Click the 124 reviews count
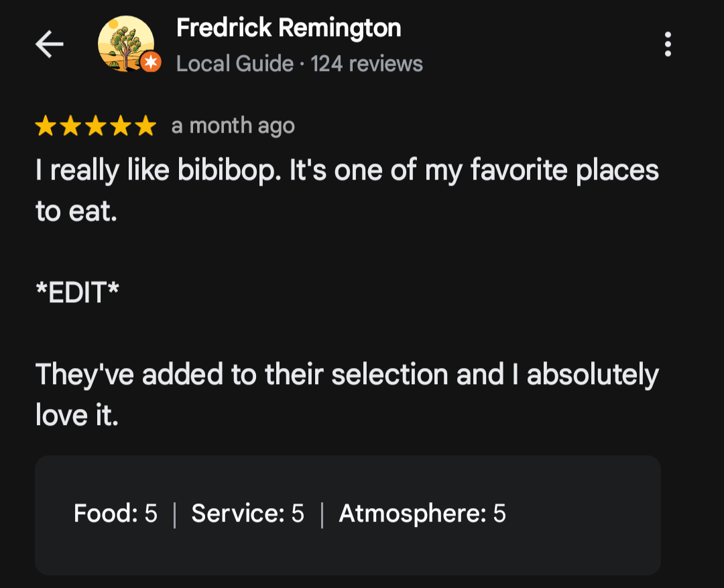The image size is (724, 588). click(367, 64)
